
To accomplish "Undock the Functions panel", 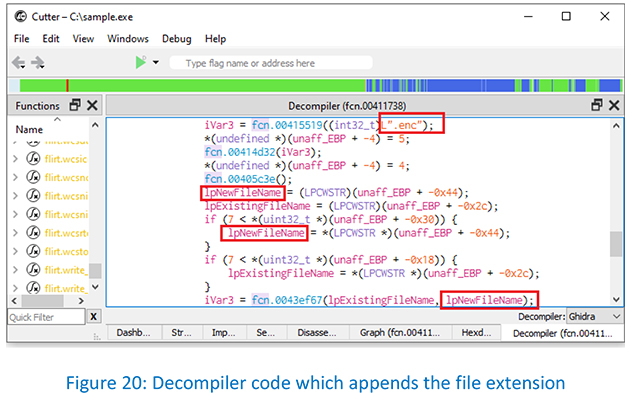I will click(75, 105).
